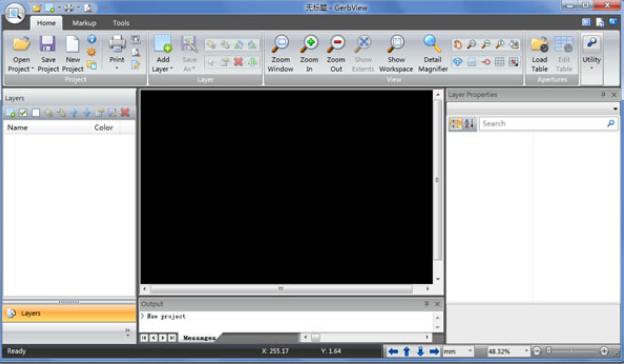Click the Add Layer icon in the ribbon
Viewport: 624px width, 364px height.
coord(163,44)
